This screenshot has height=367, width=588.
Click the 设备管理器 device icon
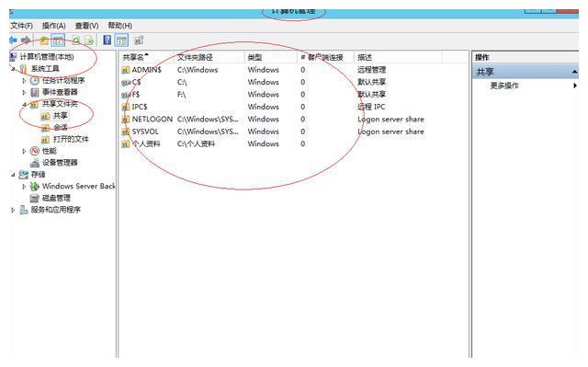point(35,163)
